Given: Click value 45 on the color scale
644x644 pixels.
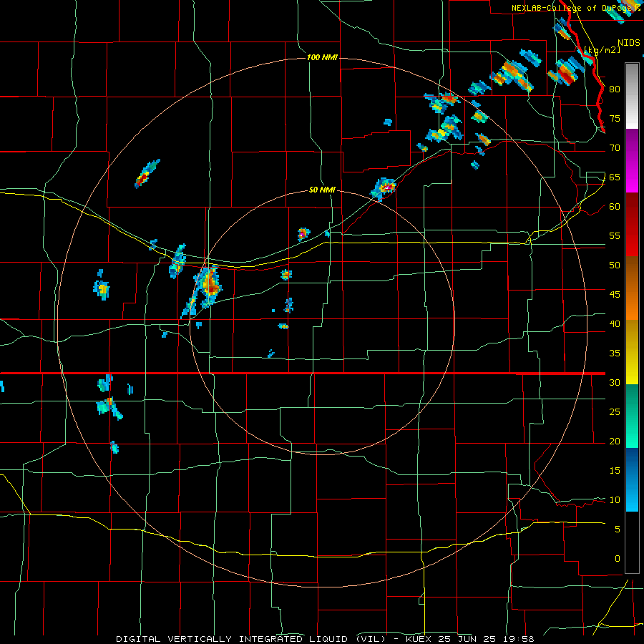Looking at the screenshot, I should [x=615, y=295].
